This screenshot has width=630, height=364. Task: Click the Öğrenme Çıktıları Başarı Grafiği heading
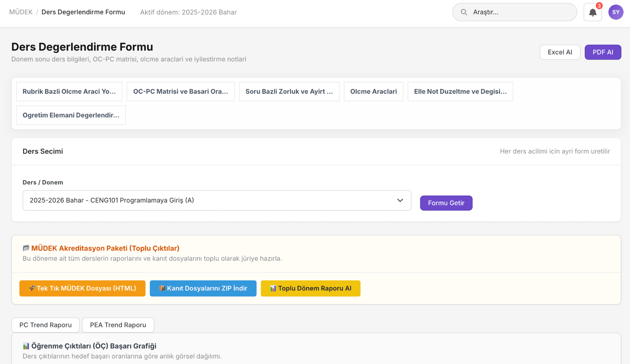90,346
